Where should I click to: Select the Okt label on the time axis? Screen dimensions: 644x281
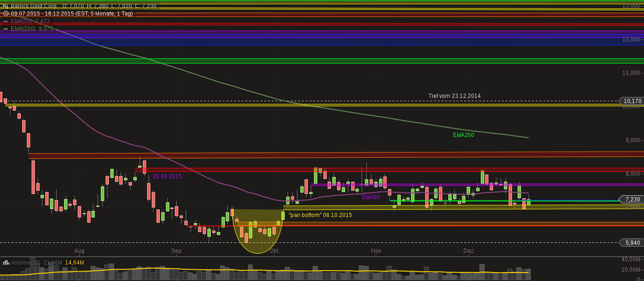point(274,251)
